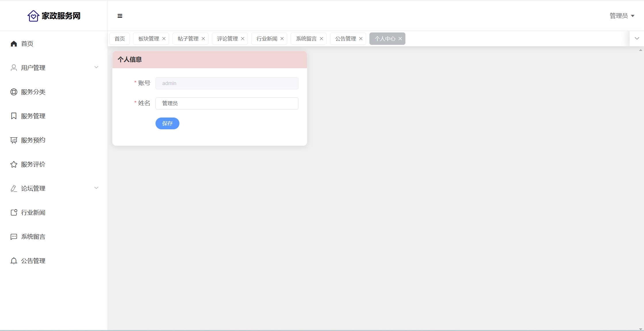Switch to the 评论管理 tab
The image size is (644, 331).
click(x=227, y=39)
